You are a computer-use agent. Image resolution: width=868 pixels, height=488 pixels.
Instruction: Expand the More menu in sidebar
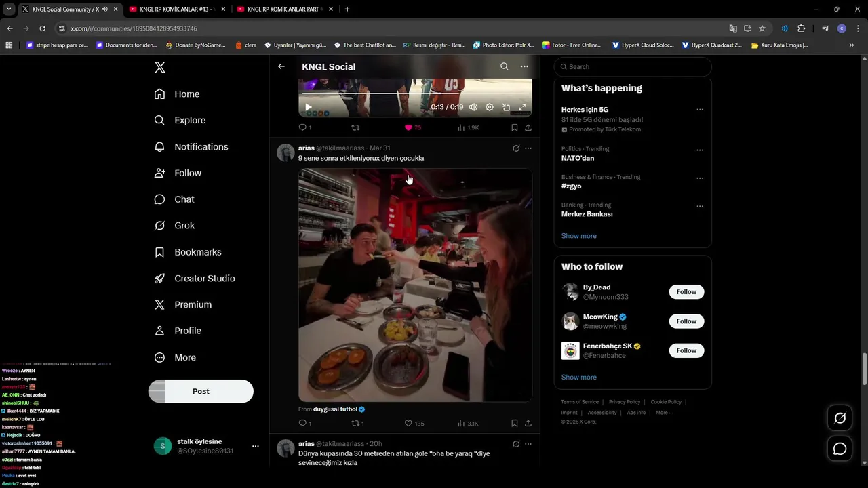click(x=175, y=357)
